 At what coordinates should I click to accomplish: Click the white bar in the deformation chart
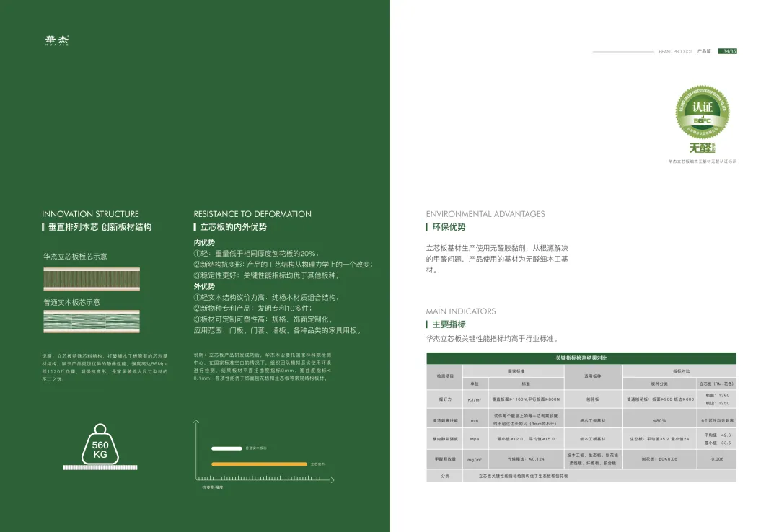click(226, 448)
